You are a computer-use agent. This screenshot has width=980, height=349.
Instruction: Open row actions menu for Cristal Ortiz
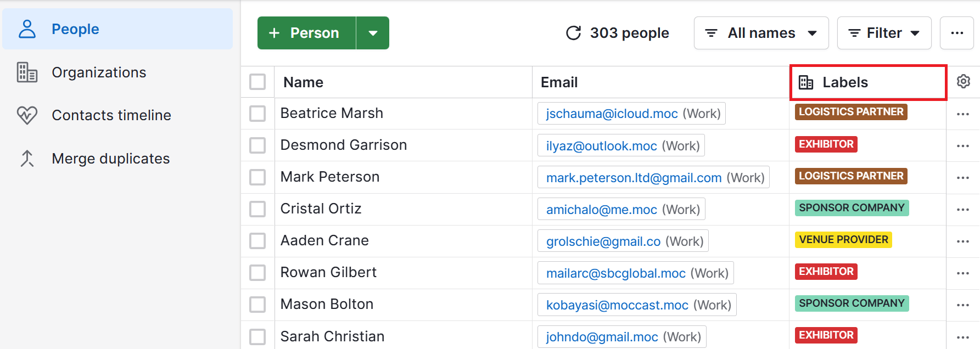tap(962, 210)
